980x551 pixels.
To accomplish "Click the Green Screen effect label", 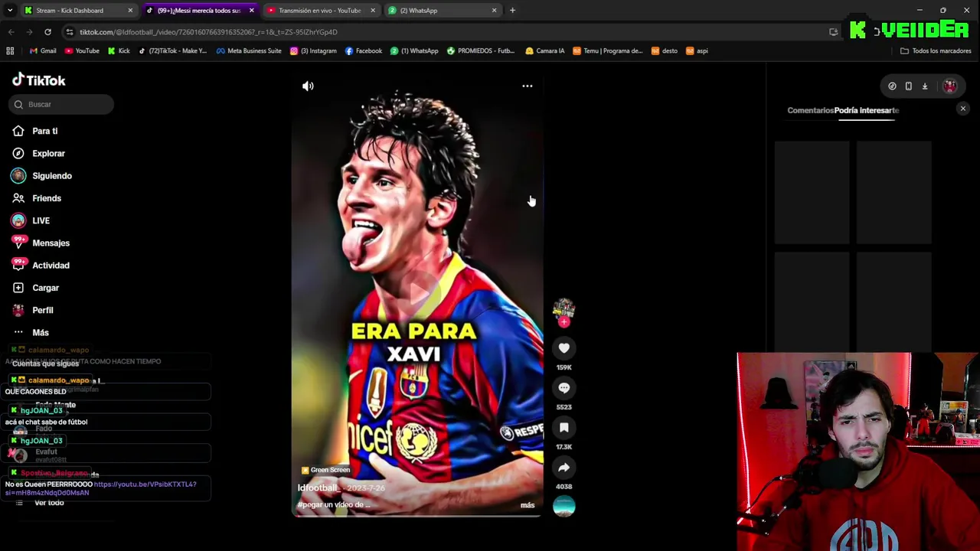I will coord(325,470).
